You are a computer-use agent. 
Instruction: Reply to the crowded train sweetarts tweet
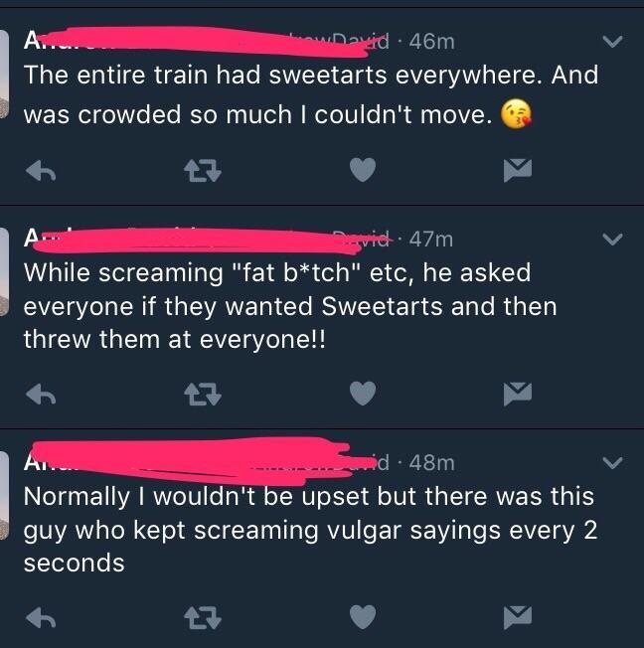(41, 172)
